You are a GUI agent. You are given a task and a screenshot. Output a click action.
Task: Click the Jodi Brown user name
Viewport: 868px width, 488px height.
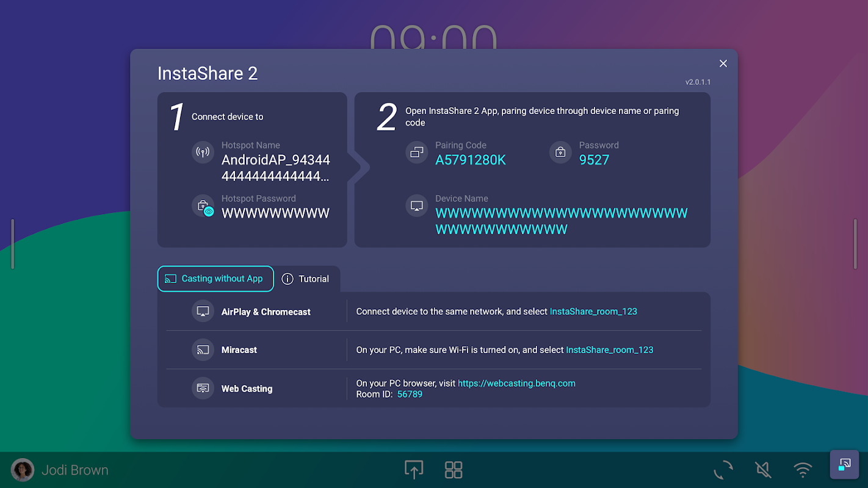tap(75, 470)
